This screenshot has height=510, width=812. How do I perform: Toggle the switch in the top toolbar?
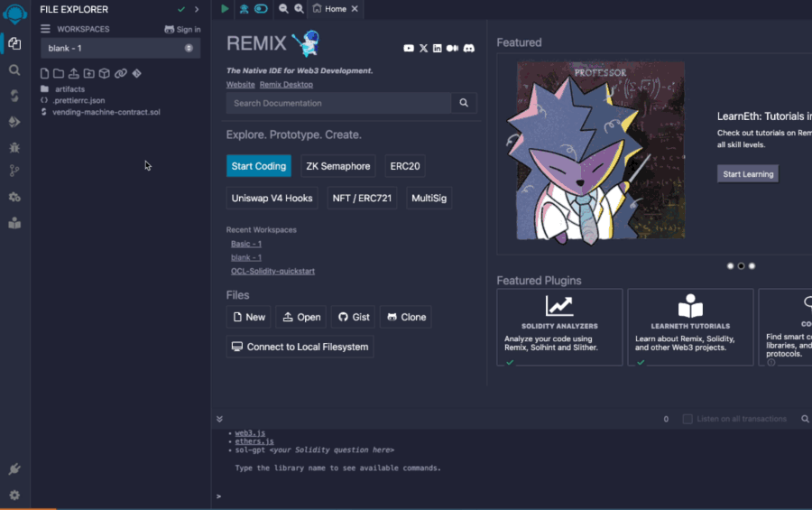point(261,9)
